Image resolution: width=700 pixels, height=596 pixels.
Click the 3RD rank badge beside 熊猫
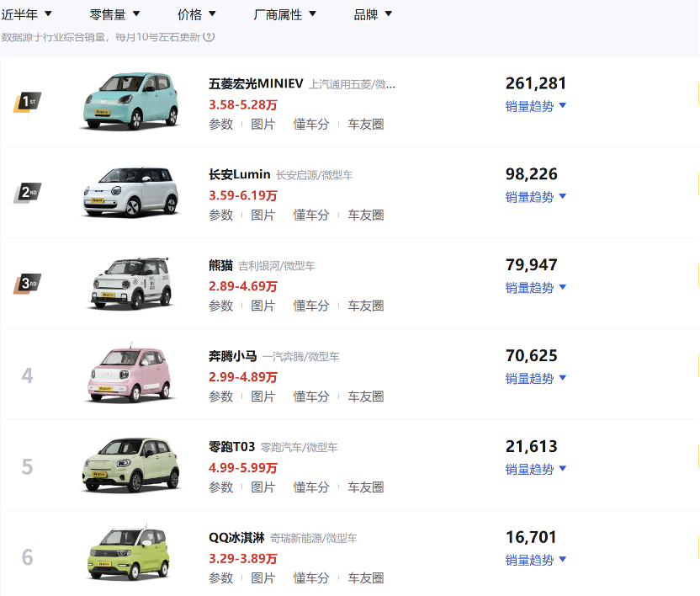click(28, 283)
